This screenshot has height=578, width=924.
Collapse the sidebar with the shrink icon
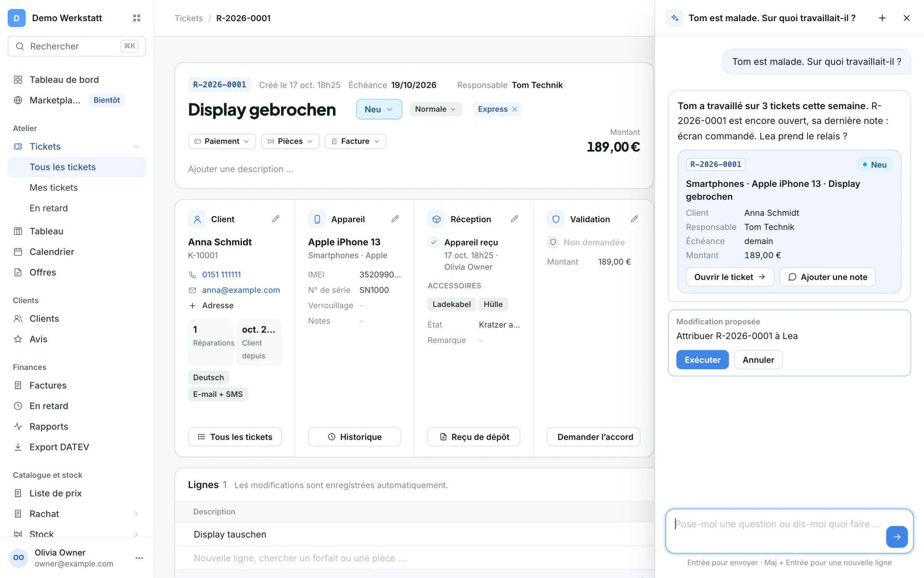tap(137, 18)
